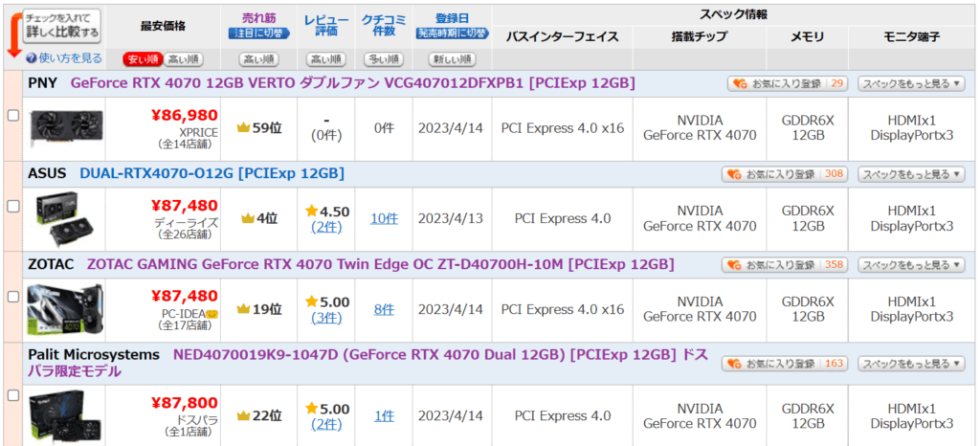The image size is (980, 446).
Task: Click the ¥87,480 price for ZOTAC
Action: click(x=185, y=296)
